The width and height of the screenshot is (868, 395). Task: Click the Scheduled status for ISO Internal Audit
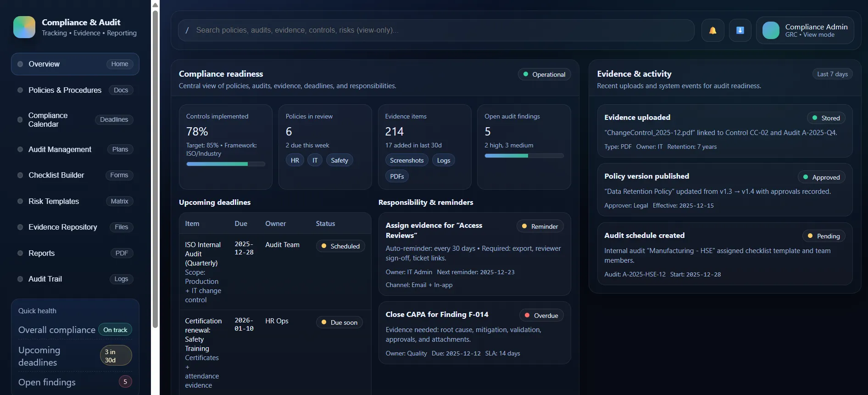[340, 246]
